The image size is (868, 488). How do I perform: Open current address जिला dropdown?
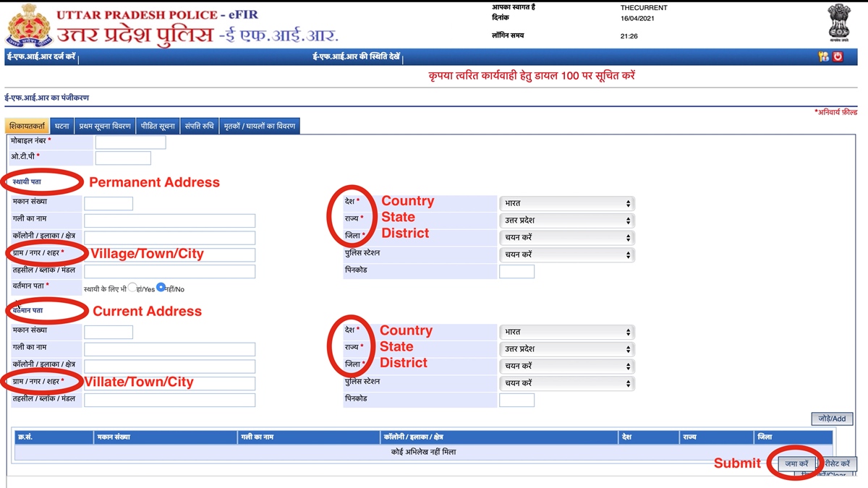(x=567, y=367)
